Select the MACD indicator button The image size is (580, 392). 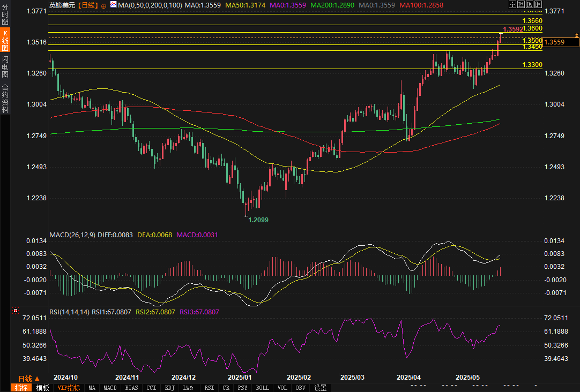coord(110,388)
